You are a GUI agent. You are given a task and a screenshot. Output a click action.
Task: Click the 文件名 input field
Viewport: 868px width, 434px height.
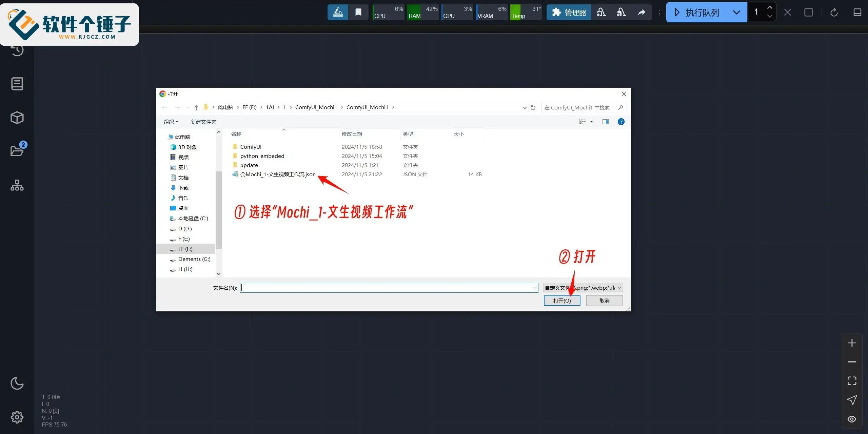tap(386, 288)
